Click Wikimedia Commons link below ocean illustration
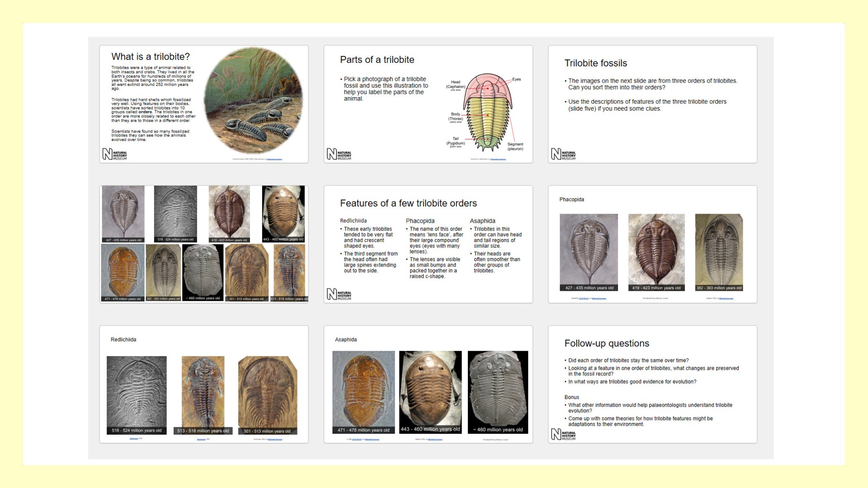This screenshot has height=488, width=868. pyautogui.click(x=274, y=159)
